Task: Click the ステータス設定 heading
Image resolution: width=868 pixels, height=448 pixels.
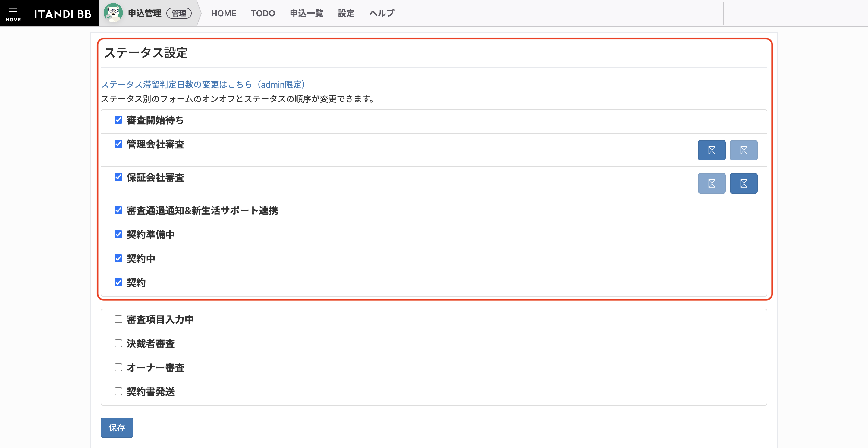Action: coord(146,53)
